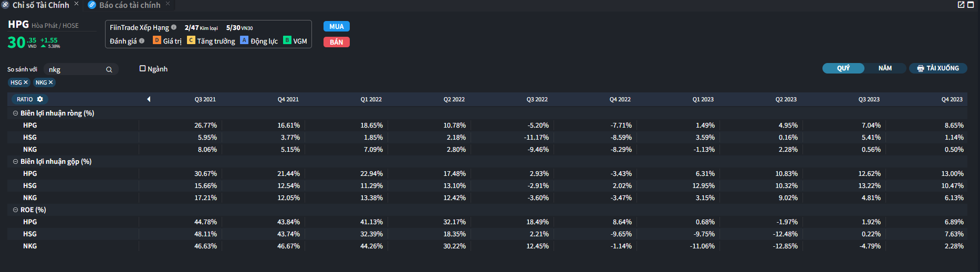Collapse the ROE (%) section
Image resolution: width=980 pixels, height=272 pixels.
pyautogui.click(x=15, y=210)
